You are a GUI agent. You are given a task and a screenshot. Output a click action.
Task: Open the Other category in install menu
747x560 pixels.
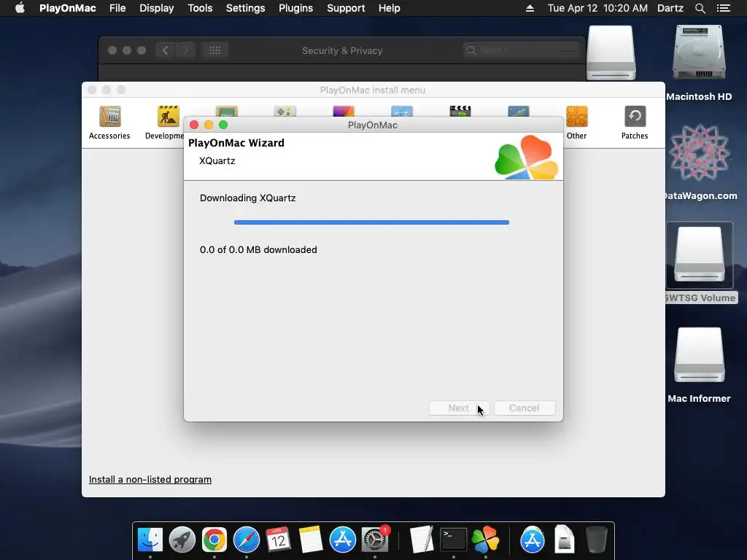pos(576,122)
